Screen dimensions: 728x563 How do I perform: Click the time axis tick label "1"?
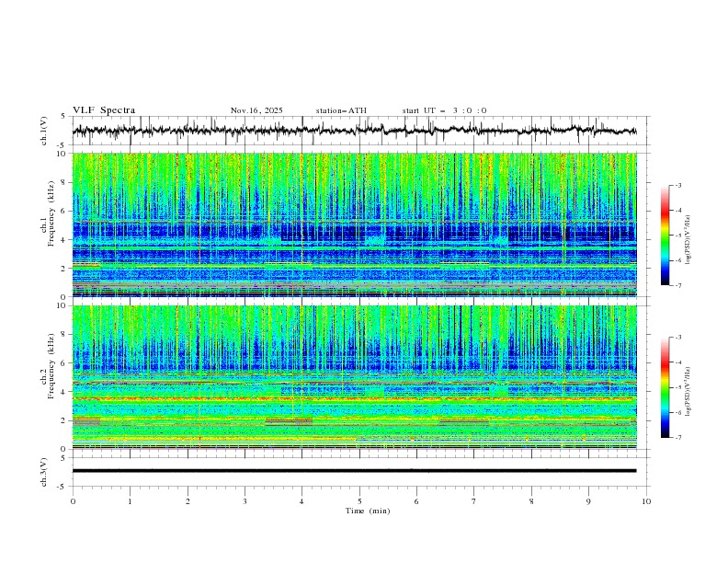tap(130, 501)
